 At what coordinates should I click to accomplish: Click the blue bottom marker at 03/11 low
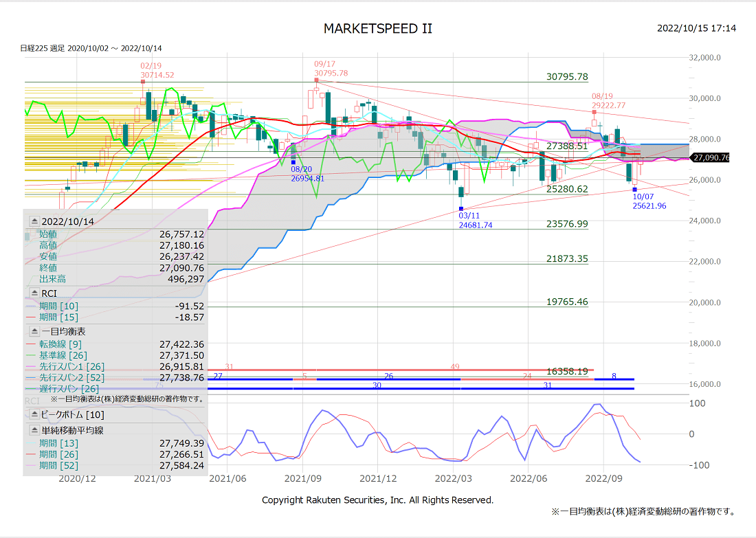click(461, 209)
